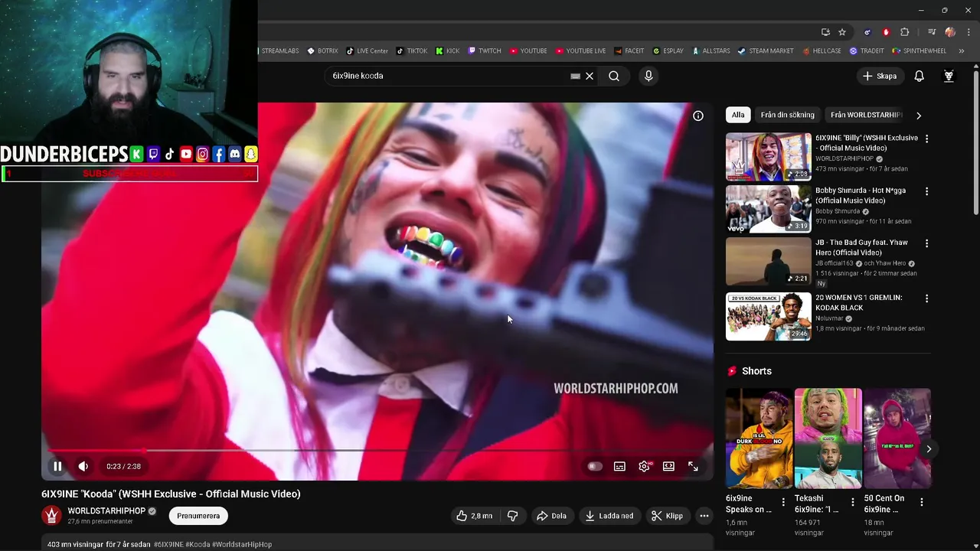Open video player settings gear
The height and width of the screenshot is (551, 980).
[x=645, y=466]
